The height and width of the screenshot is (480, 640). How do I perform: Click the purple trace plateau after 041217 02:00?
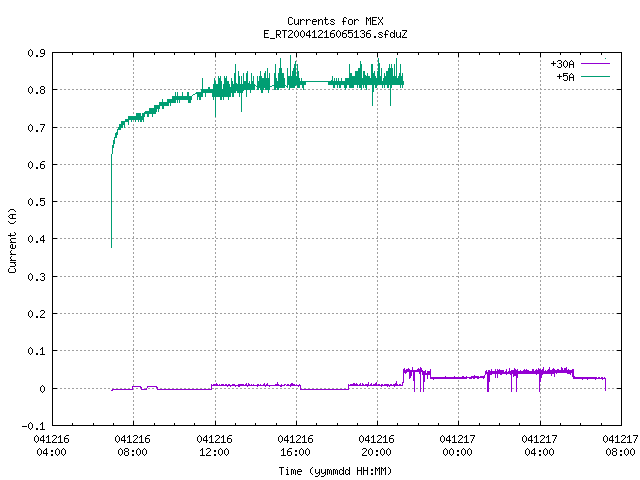pos(531,372)
